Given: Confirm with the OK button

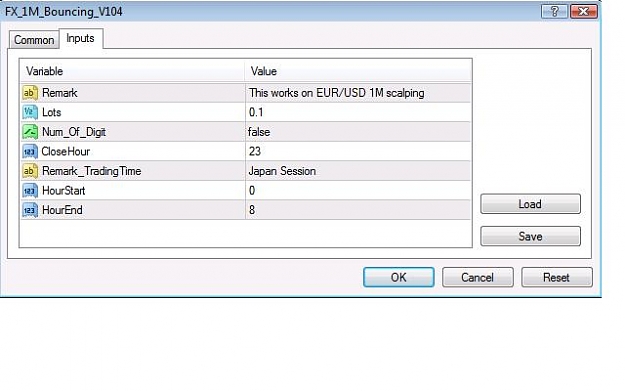Looking at the screenshot, I should coord(399,277).
